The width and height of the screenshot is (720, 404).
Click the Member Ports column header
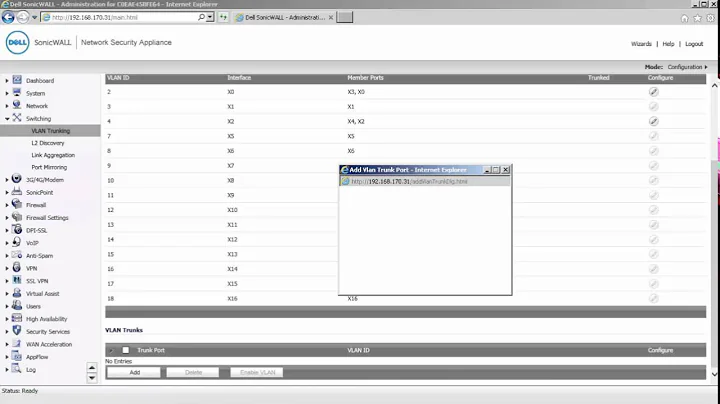click(365, 78)
